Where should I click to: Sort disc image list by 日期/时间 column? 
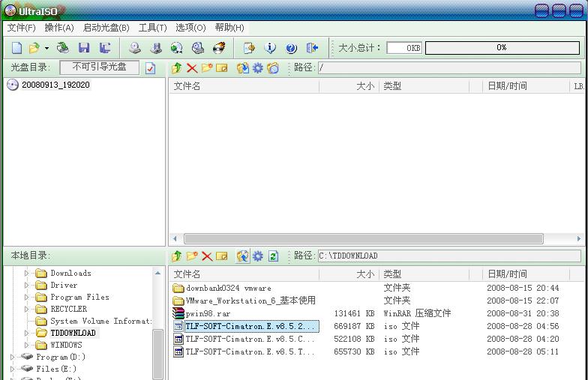click(525, 86)
